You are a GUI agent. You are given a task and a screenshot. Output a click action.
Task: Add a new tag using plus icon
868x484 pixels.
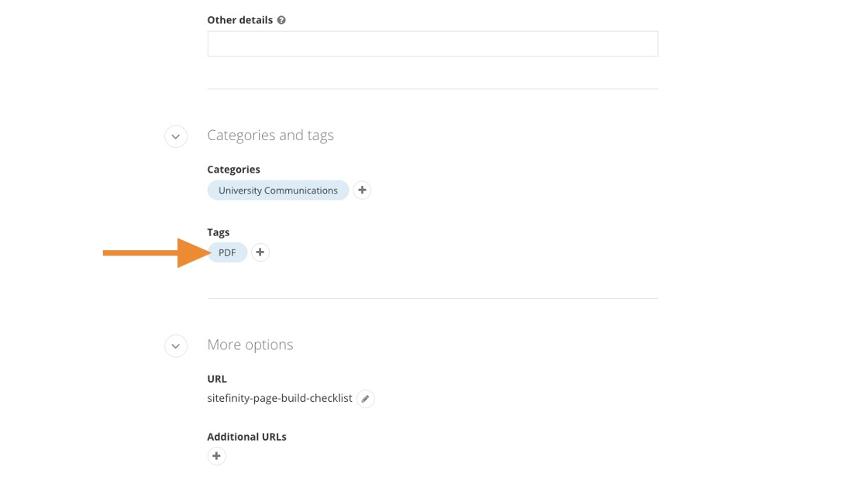tap(260, 252)
